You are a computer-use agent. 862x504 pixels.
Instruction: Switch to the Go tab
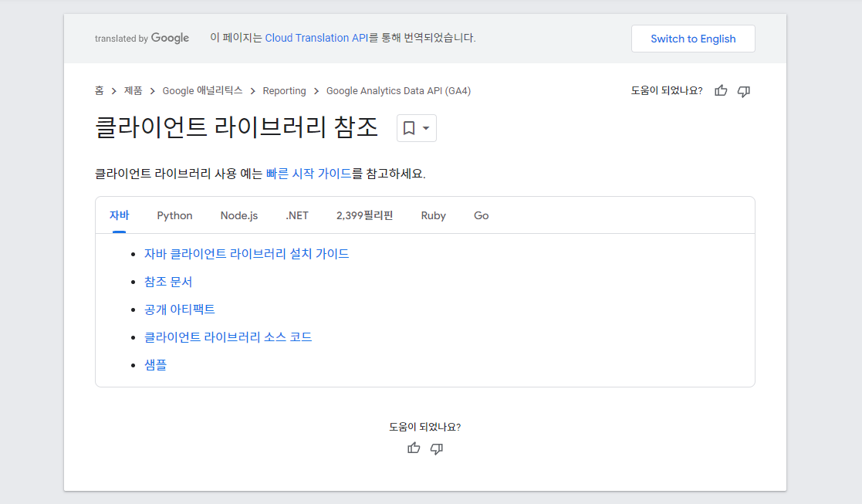(x=481, y=215)
